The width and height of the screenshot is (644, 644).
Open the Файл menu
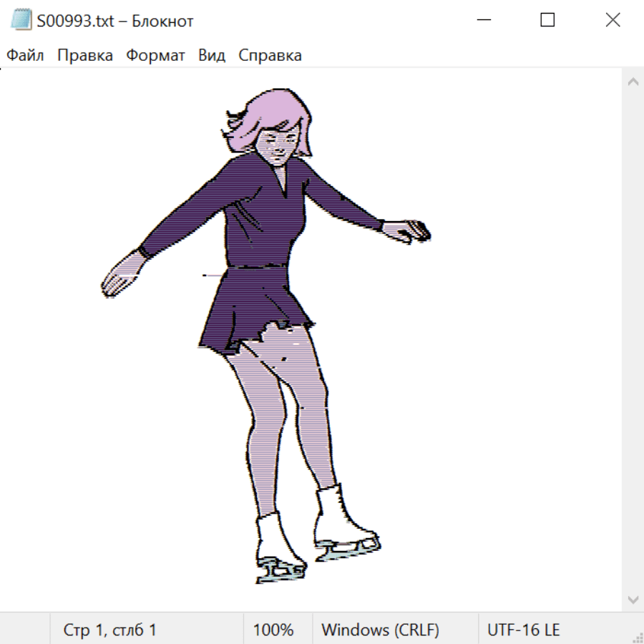coord(25,56)
